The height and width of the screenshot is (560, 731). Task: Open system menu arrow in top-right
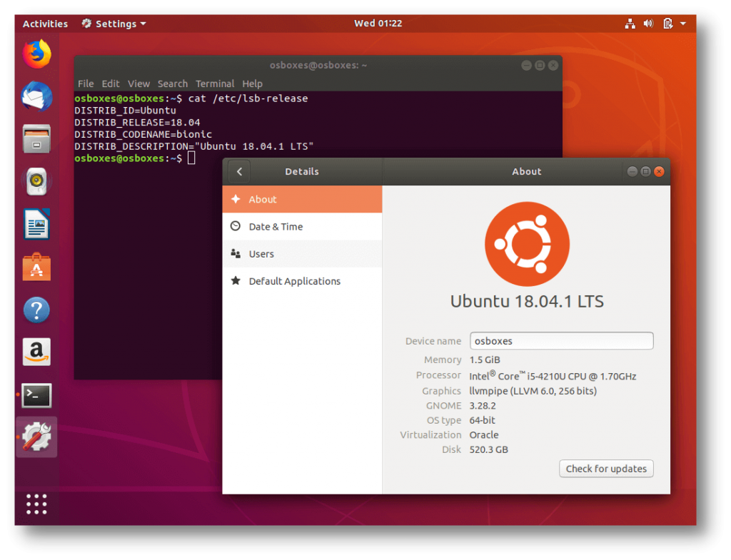coord(683,24)
